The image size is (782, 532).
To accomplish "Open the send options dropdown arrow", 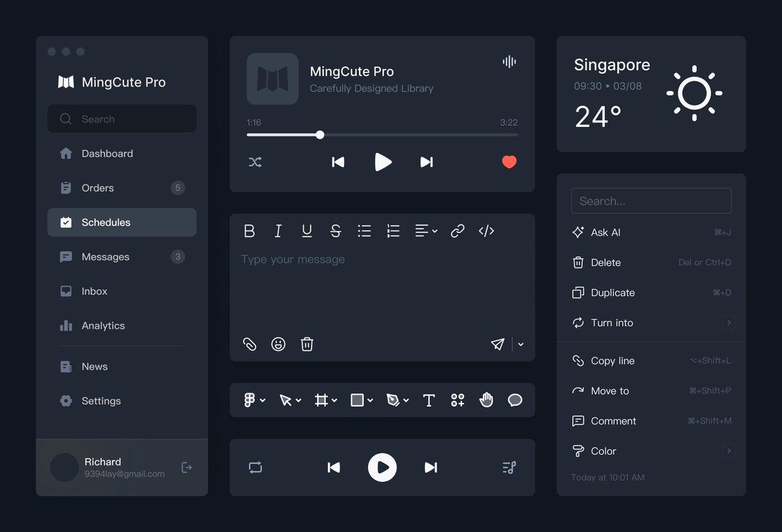I will (x=521, y=344).
